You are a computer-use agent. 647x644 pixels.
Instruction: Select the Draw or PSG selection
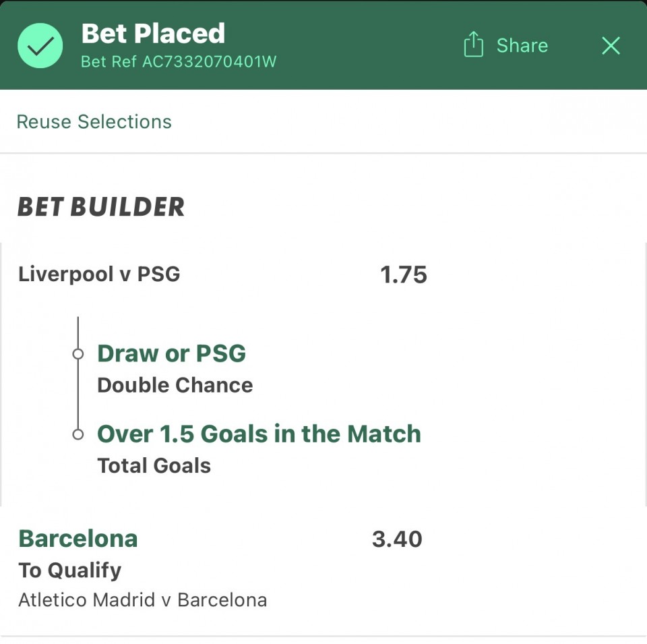pyautogui.click(x=171, y=353)
